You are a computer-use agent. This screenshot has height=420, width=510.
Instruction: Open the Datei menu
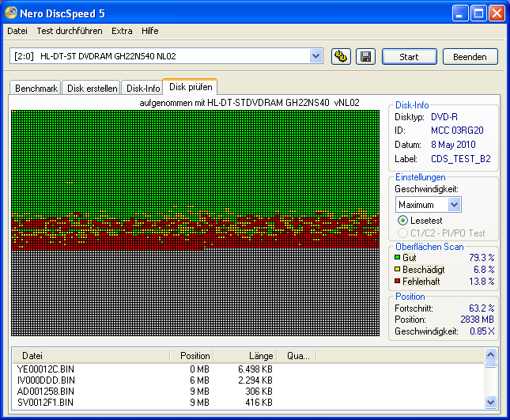click(x=17, y=31)
